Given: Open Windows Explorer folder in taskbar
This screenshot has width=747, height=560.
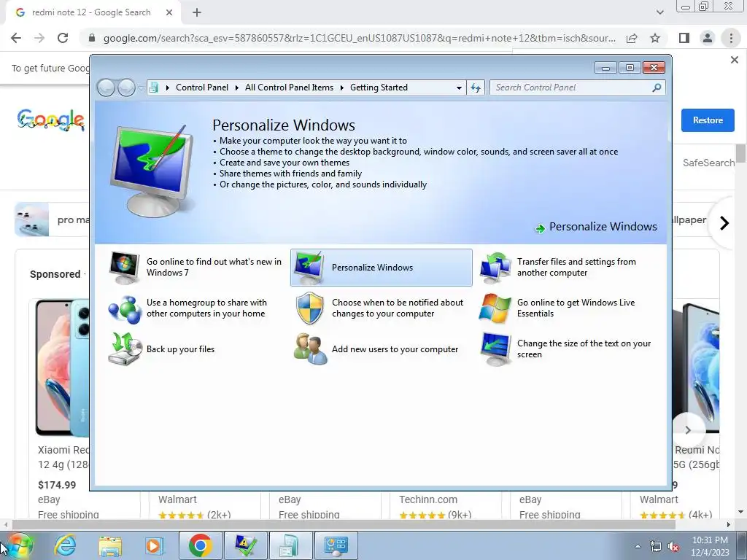Looking at the screenshot, I should click(x=110, y=545).
